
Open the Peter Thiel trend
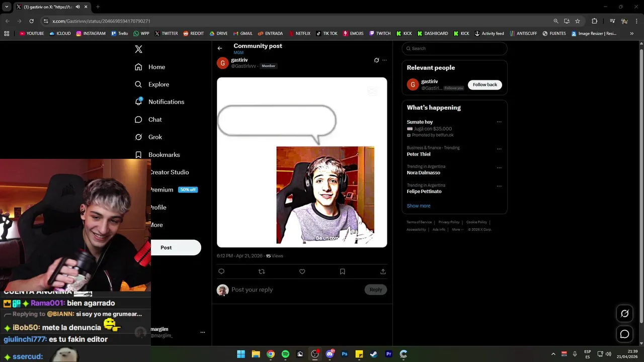click(419, 154)
